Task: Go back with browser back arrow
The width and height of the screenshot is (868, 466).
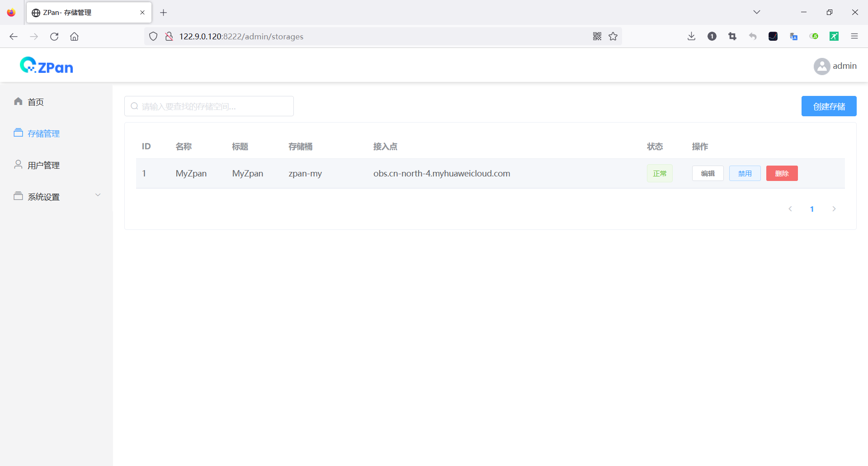Action: (x=14, y=37)
